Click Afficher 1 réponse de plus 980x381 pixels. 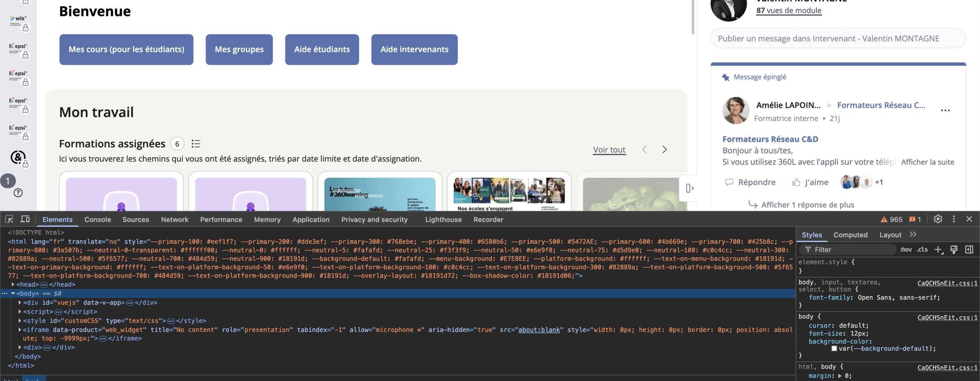tap(808, 205)
